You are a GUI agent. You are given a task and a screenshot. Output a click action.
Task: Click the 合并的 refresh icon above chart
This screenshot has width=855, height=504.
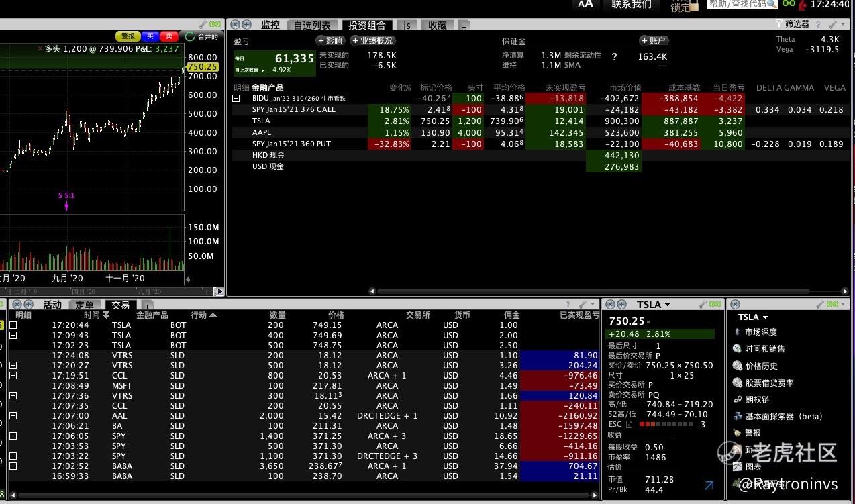191,36
